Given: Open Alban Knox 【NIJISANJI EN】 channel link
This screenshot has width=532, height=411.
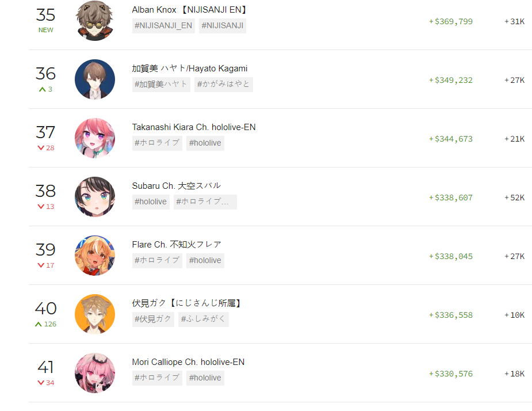Looking at the screenshot, I should tap(189, 10).
